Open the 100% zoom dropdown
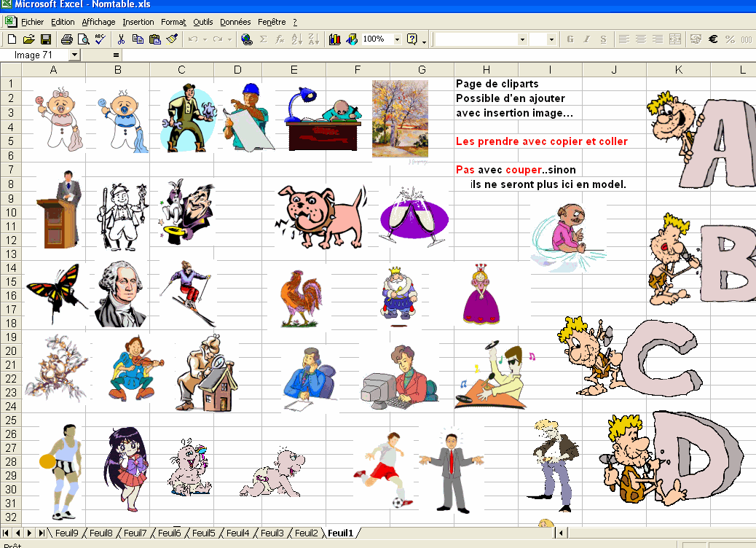Viewport: 756px width, 548px height. tap(397, 39)
